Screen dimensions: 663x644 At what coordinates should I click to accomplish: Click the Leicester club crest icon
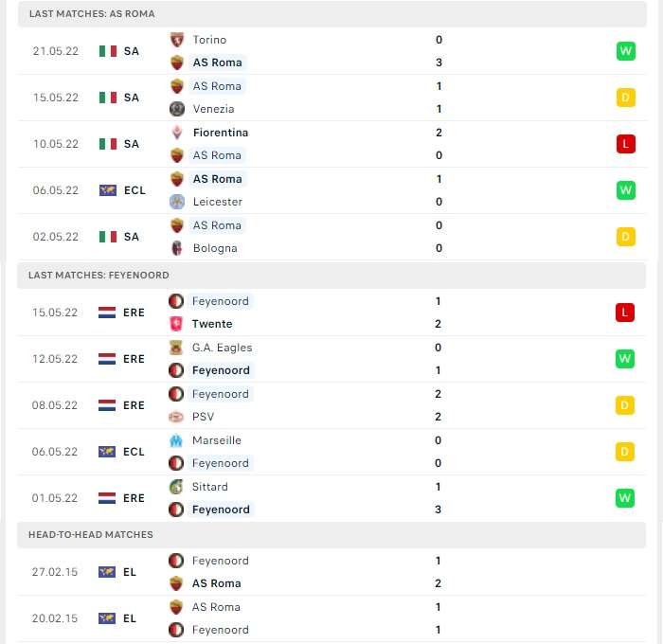pos(177,202)
